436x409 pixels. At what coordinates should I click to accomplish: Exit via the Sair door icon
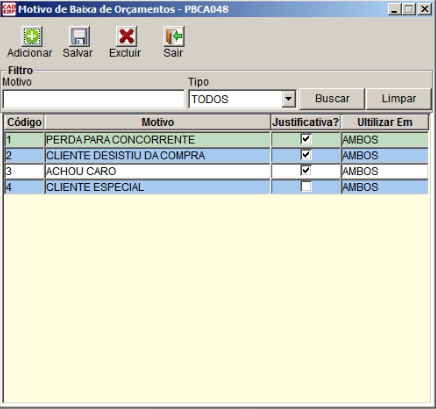[x=174, y=36]
